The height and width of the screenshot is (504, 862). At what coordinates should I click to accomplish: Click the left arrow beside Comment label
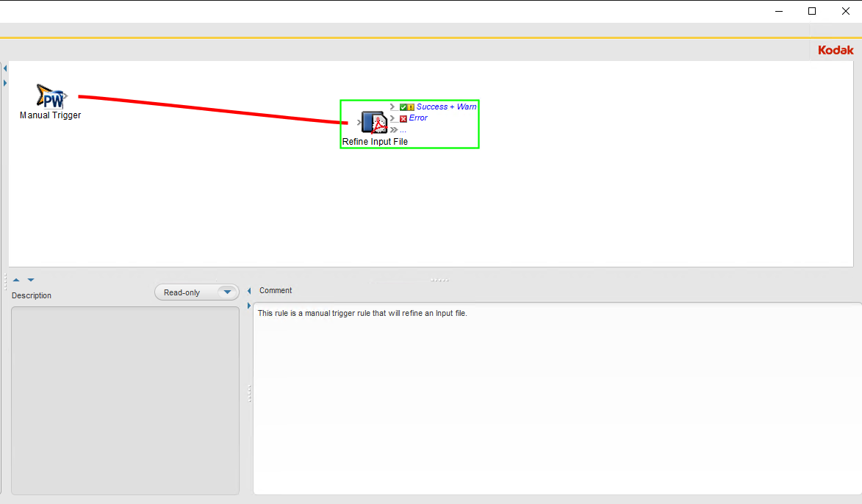point(249,291)
